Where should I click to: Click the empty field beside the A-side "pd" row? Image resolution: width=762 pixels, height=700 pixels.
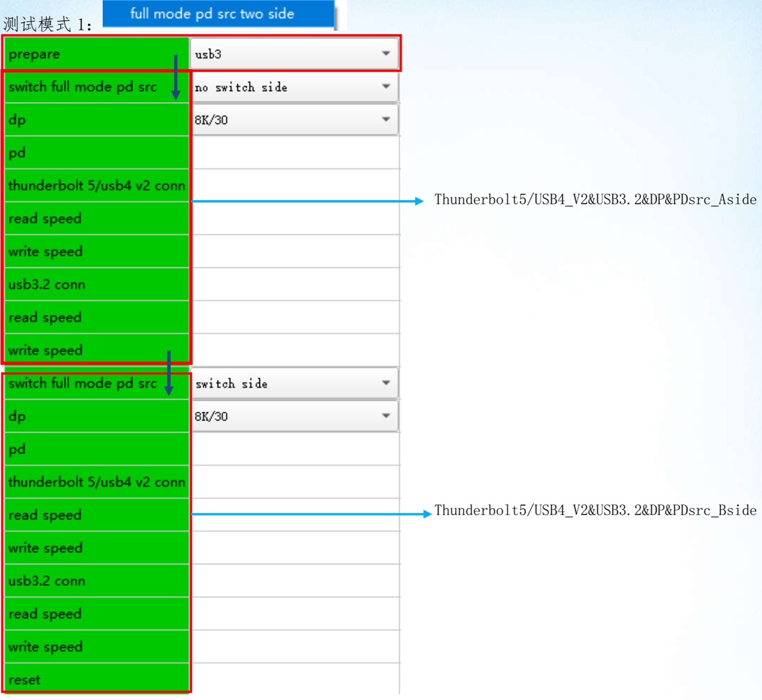tap(295, 153)
